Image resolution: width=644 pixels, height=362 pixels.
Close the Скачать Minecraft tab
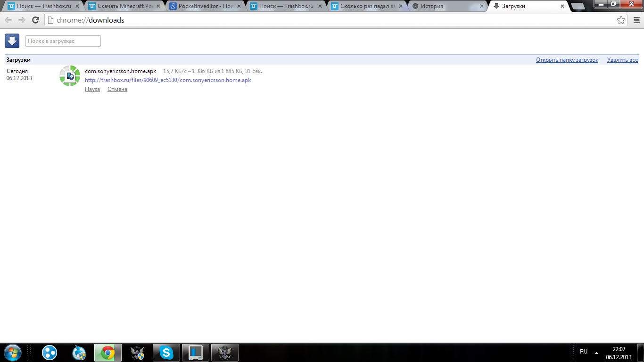pyautogui.click(x=158, y=7)
